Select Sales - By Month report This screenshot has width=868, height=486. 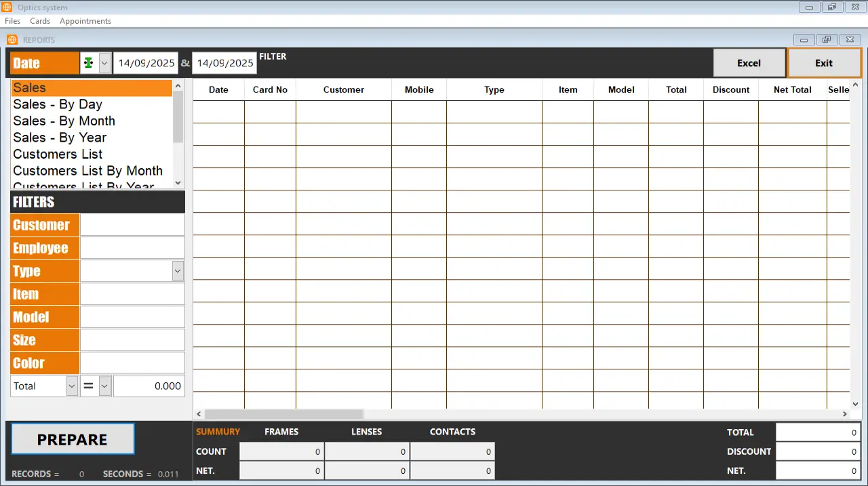64,121
